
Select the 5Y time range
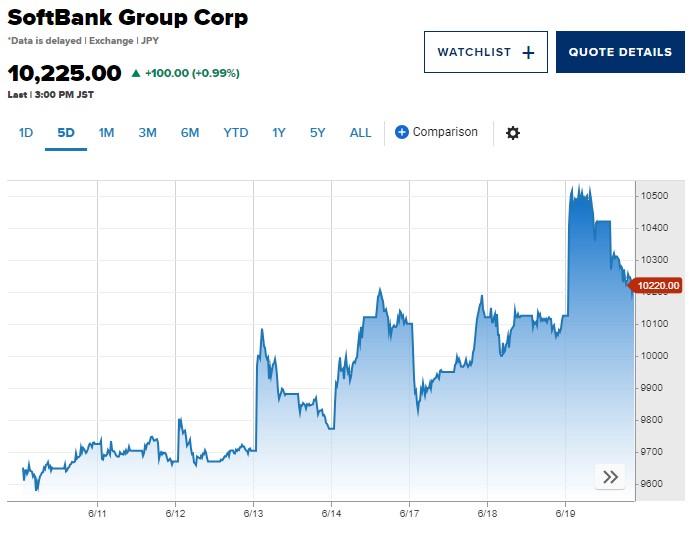317,133
